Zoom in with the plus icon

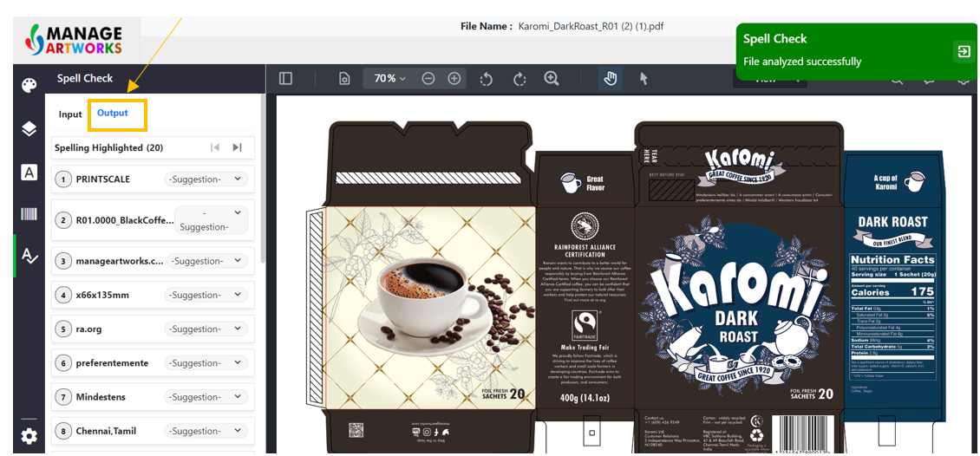coord(454,79)
